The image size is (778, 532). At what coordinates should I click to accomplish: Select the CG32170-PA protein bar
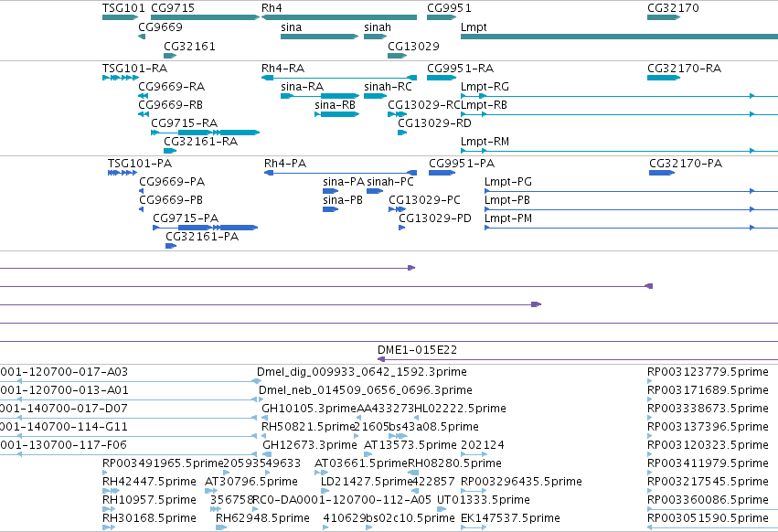pos(662,173)
